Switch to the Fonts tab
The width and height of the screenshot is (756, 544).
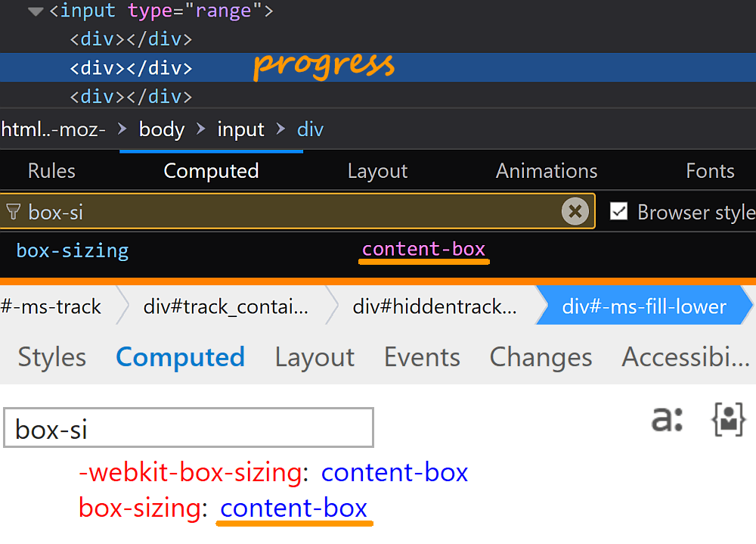[x=710, y=171]
